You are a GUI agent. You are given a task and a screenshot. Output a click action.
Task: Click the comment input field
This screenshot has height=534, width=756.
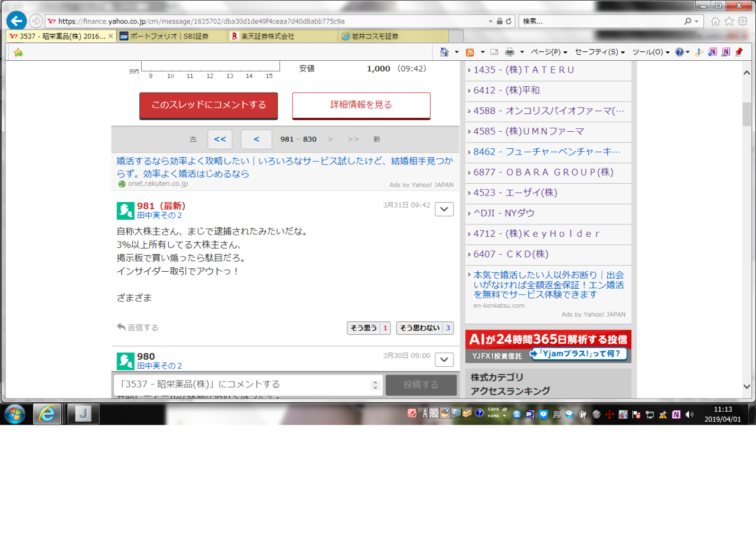pos(242,385)
